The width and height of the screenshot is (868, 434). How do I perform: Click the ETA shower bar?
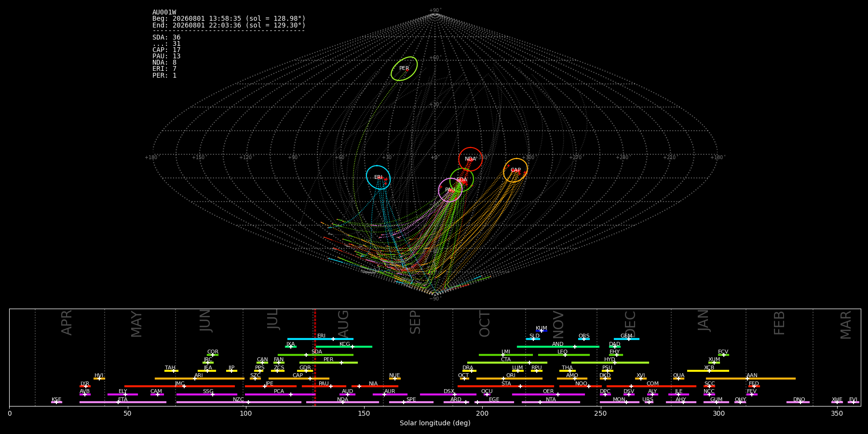(x=123, y=402)
